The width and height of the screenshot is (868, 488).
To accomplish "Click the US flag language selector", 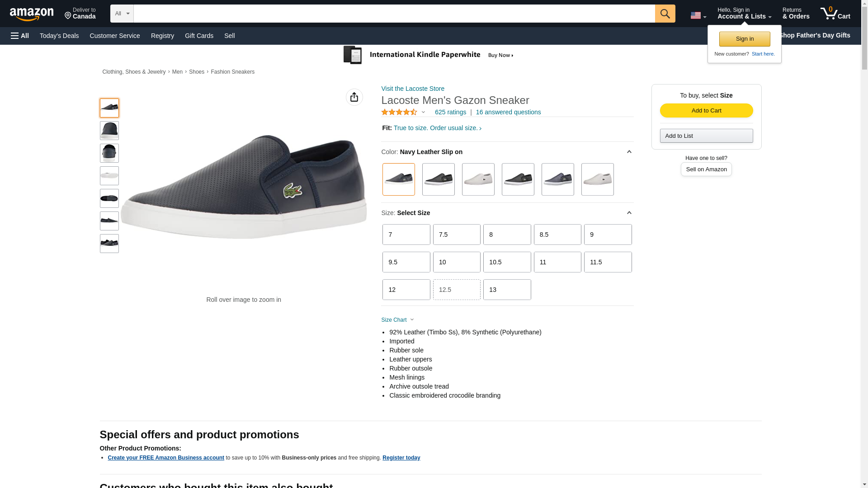I will tap(698, 15).
